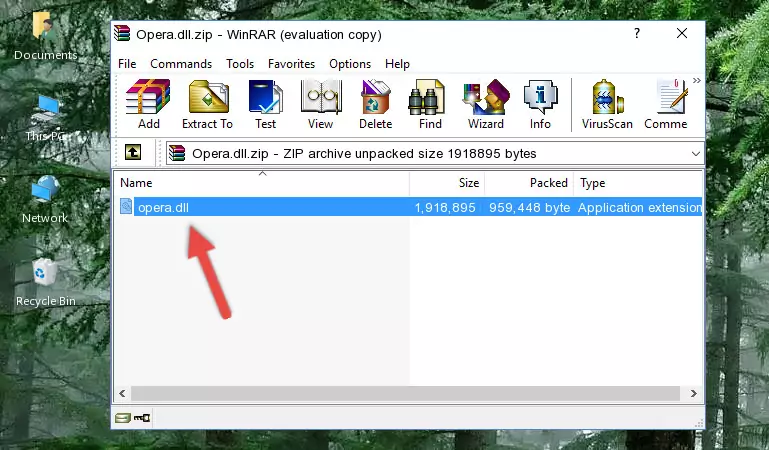This screenshot has width=769, height=450.
Task: Click the Add archive toolbar icon
Action: click(x=148, y=104)
